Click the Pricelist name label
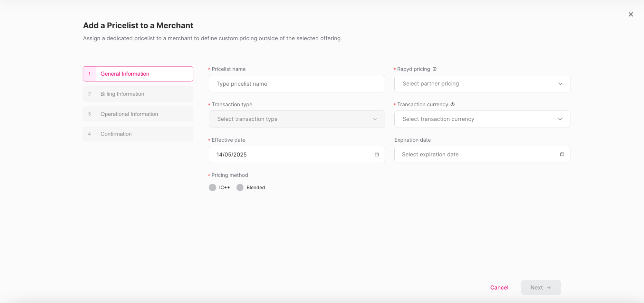Image resolution: width=644 pixels, height=303 pixels. 228,69
